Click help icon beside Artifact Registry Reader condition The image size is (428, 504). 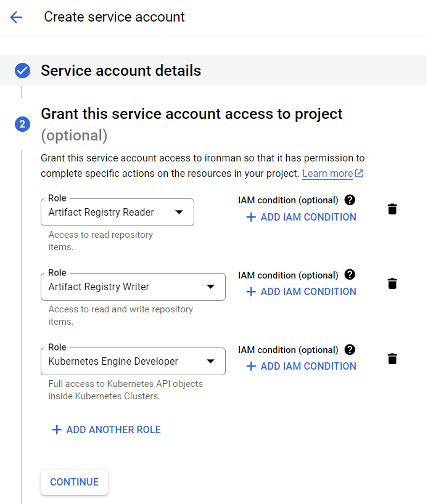(350, 200)
